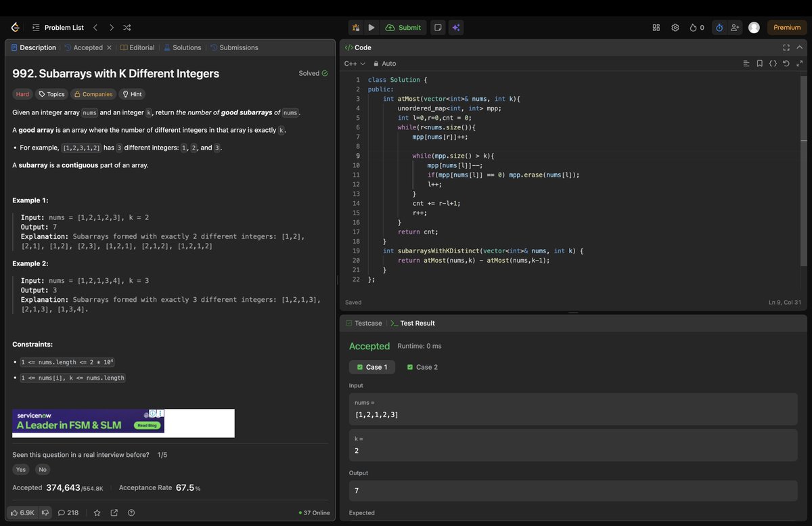Toggle the Auto lock setting
This screenshot has height=526, width=812.
385,64
